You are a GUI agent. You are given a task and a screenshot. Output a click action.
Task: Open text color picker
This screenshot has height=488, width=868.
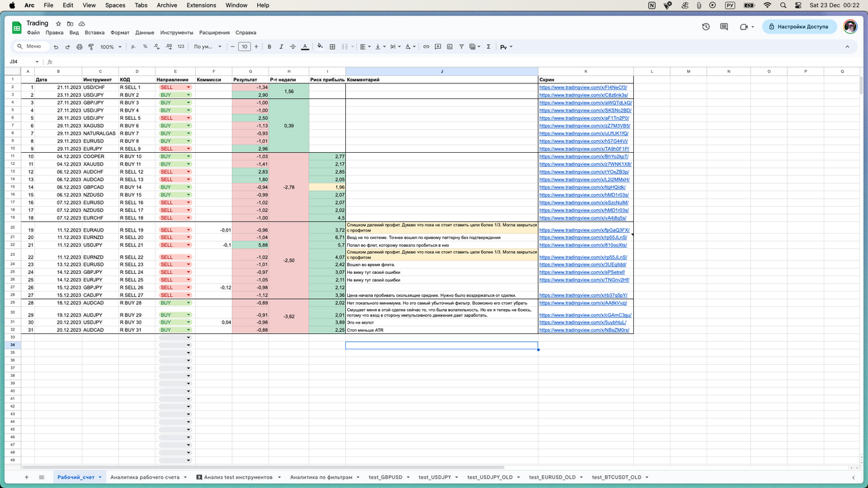pos(305,47)
